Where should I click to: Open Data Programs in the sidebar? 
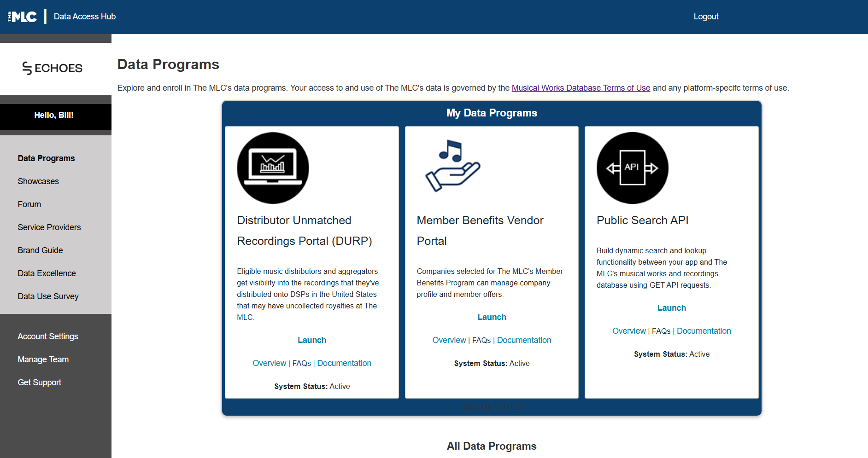[x=46, y=158]
